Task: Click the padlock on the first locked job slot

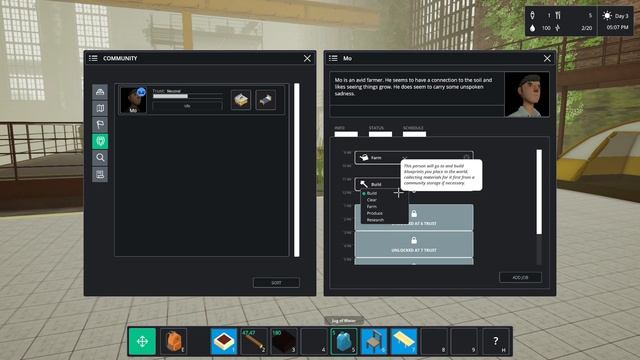Action: tap(414, 213)
